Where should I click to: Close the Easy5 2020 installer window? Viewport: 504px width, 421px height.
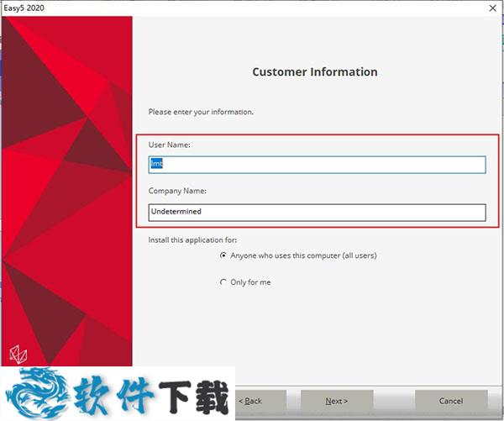tap(492, 8)
